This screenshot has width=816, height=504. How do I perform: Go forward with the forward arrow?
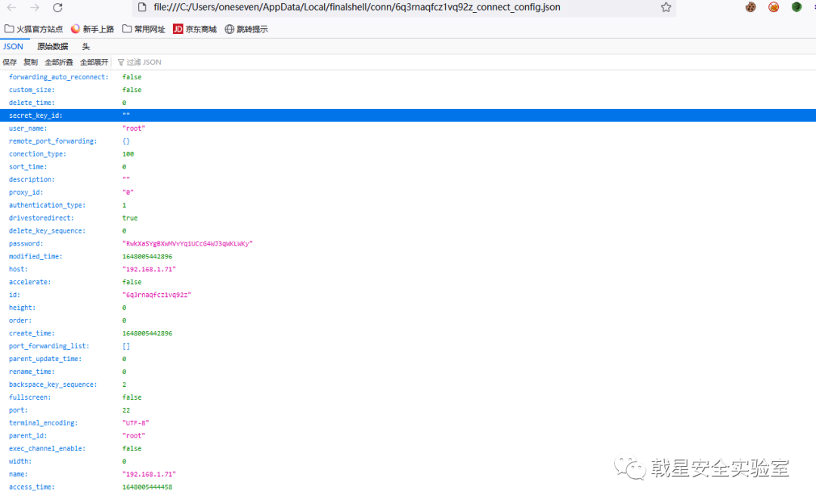coord(34,8)
